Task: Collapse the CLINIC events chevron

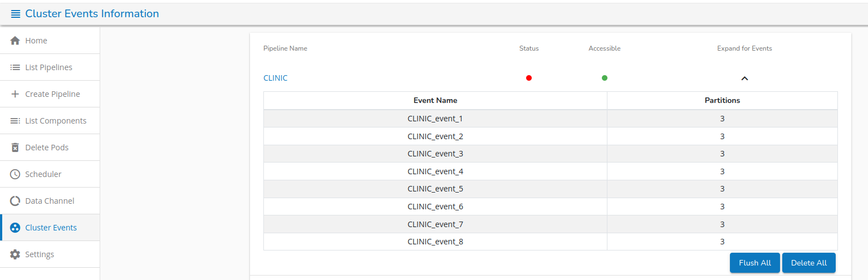Action: (744, 78)
